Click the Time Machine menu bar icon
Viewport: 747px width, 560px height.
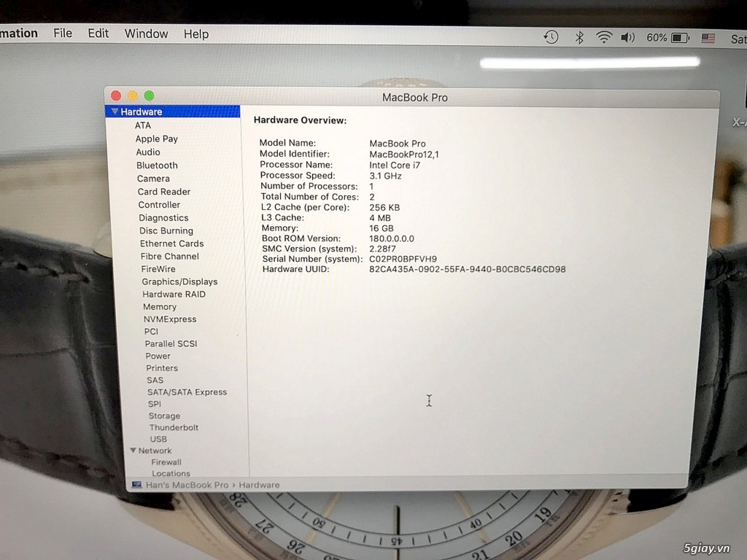click(551, 37)
